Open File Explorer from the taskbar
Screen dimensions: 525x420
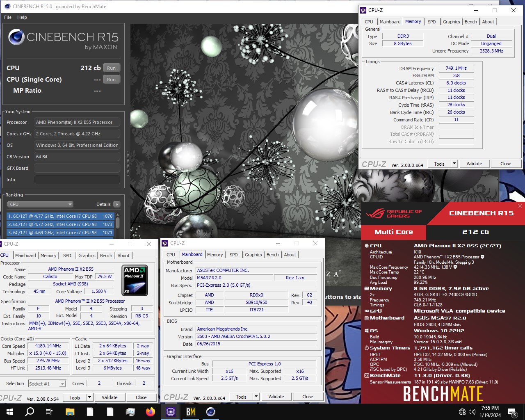pyautogui.click(x=70, y=412)
